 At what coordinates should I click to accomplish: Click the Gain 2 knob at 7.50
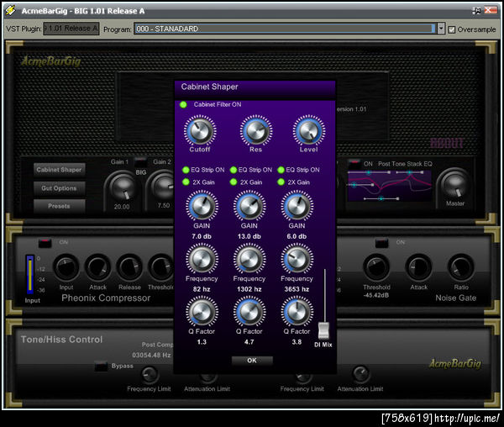click(x=162, y=188)
